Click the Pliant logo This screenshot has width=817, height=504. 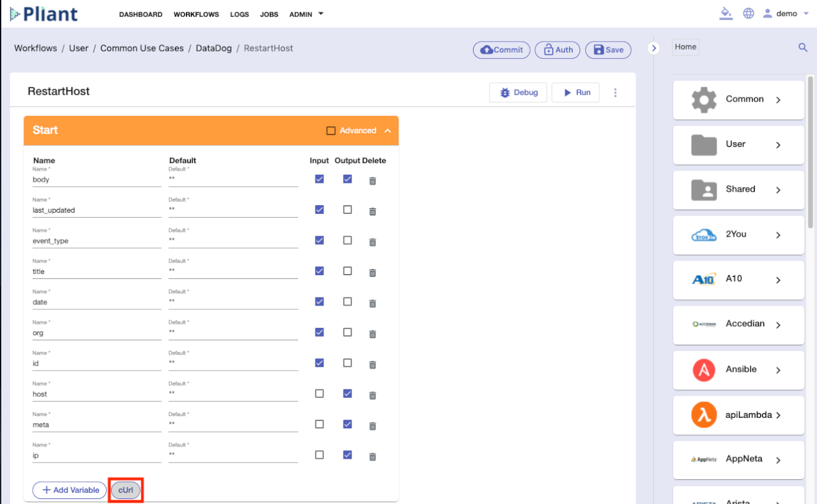point(44,14)
